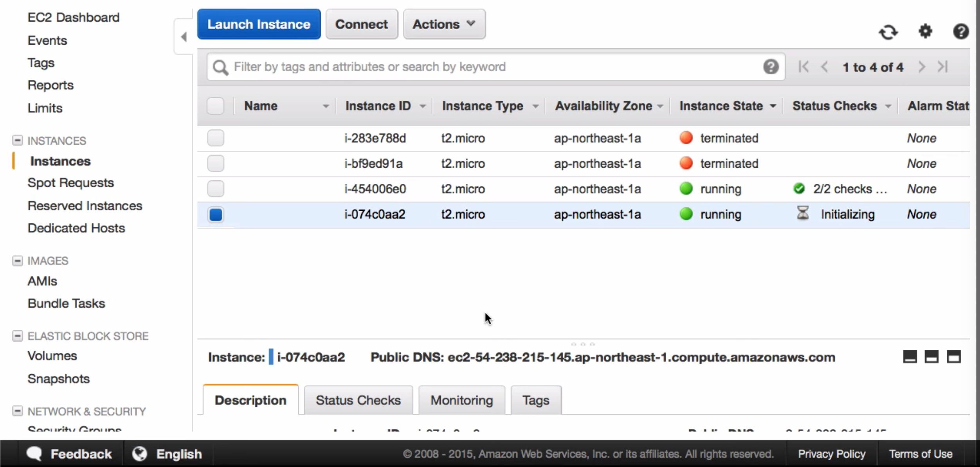Image resolution: width=980 pixels, height=467 pixels.
Task: Open Instance State column filter arrow
Action: [x=773, y=106]
